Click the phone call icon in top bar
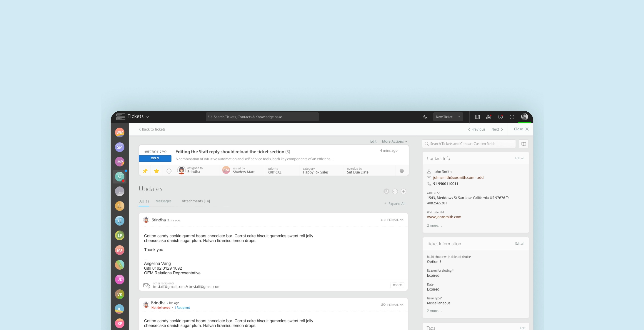The width and height of the screenshot is (644, 330). tap(425, 117)
